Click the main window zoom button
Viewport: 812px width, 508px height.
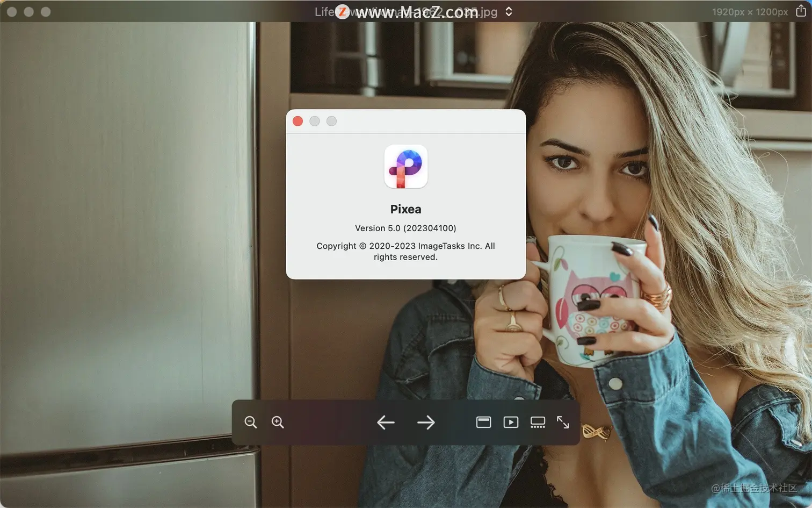pyautogui.click(x=46, y=12)
